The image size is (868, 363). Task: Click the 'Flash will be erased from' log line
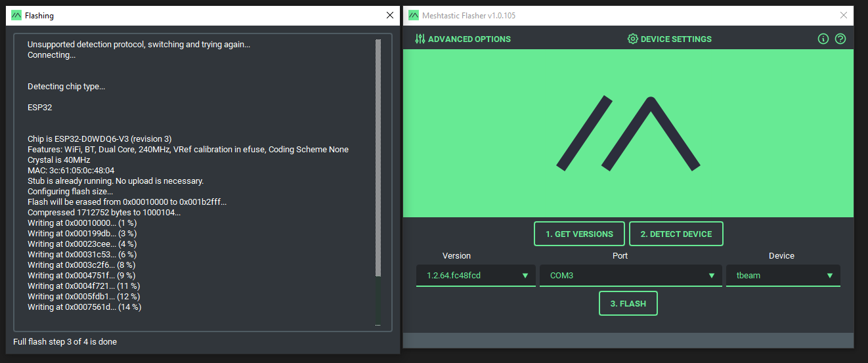(127, 202)
